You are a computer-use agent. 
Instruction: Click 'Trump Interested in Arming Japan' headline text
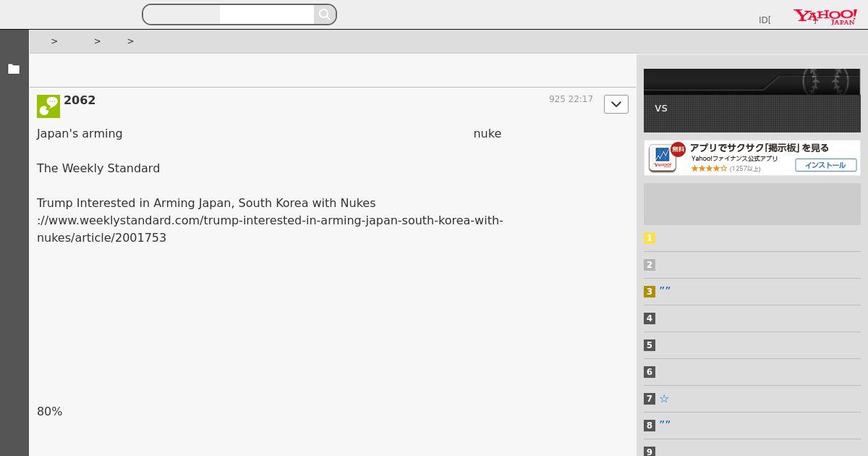[206, 203]
